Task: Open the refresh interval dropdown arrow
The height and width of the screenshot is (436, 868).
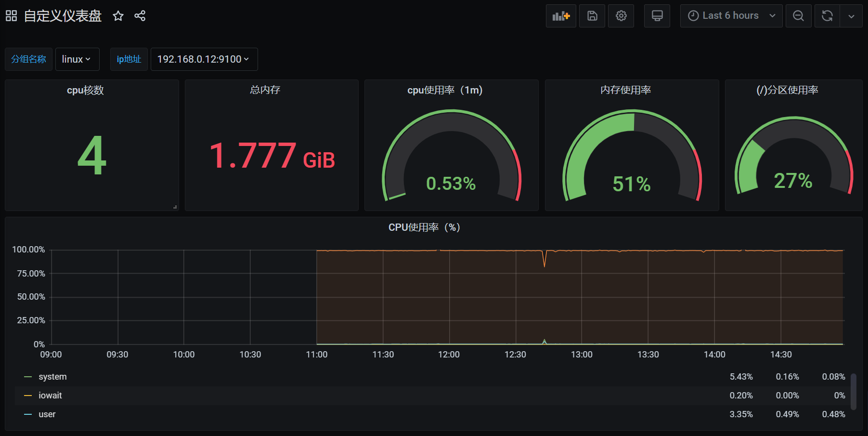Action: click(x=851, y=16)
